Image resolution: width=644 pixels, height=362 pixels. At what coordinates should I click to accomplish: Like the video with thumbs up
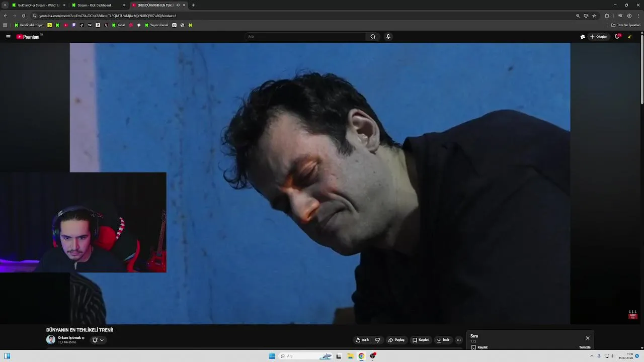(362, 340)
